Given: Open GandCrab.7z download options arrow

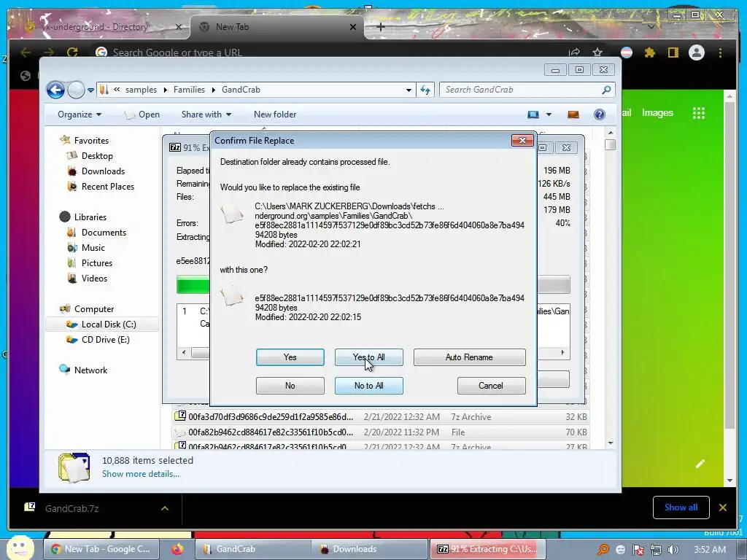Looking at the screenshot, I should (x=165, y=508).
